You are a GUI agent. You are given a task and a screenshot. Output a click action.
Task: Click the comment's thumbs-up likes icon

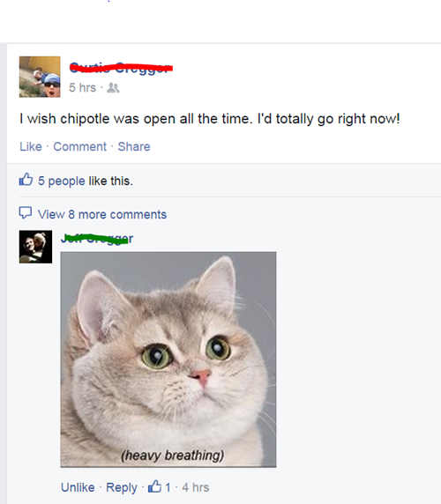coord(154,486)
